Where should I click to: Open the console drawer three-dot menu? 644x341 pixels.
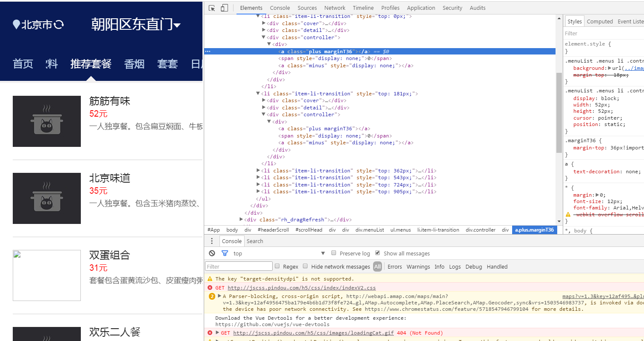click(x=212, y=241)
